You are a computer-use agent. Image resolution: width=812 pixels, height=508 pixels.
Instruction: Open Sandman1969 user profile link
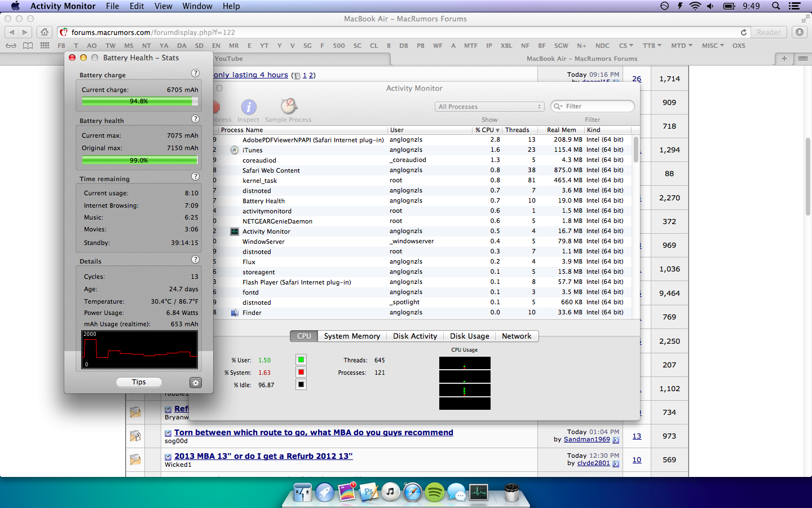[586, 439]
